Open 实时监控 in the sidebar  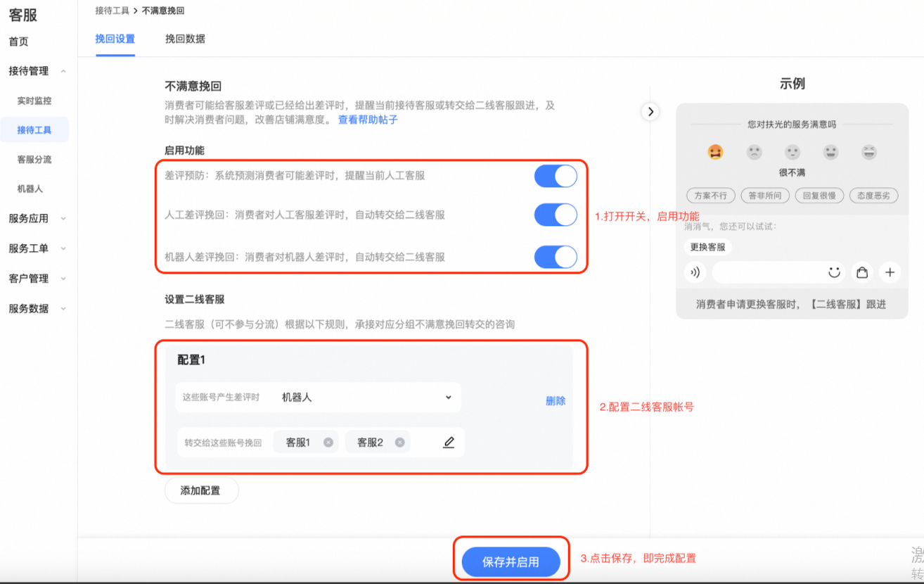coord(34,101)
